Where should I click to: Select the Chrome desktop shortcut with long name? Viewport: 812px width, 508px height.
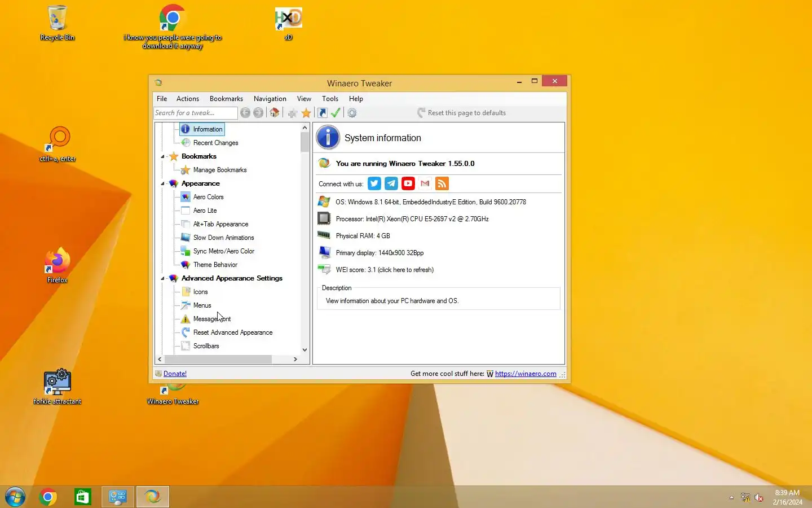[173, 26]
